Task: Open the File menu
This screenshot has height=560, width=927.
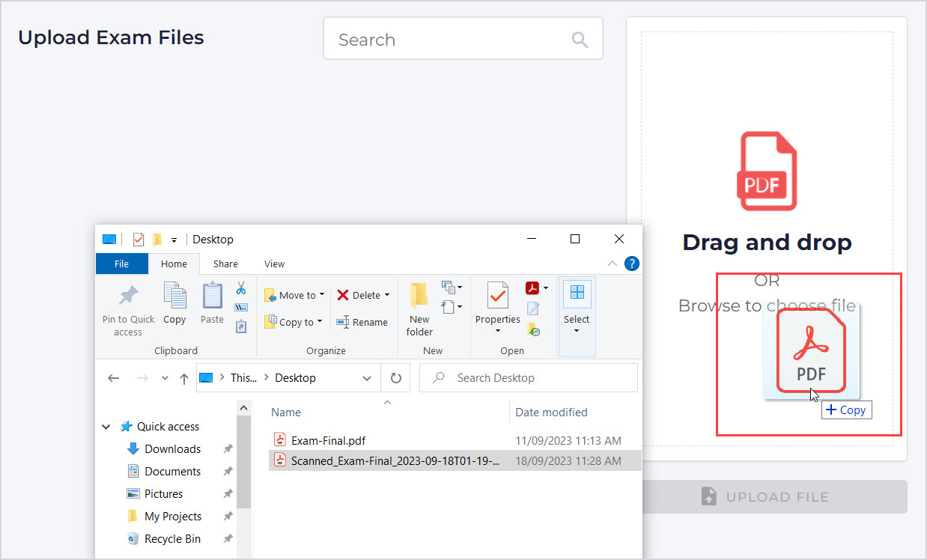Action: tap(121, 264)
